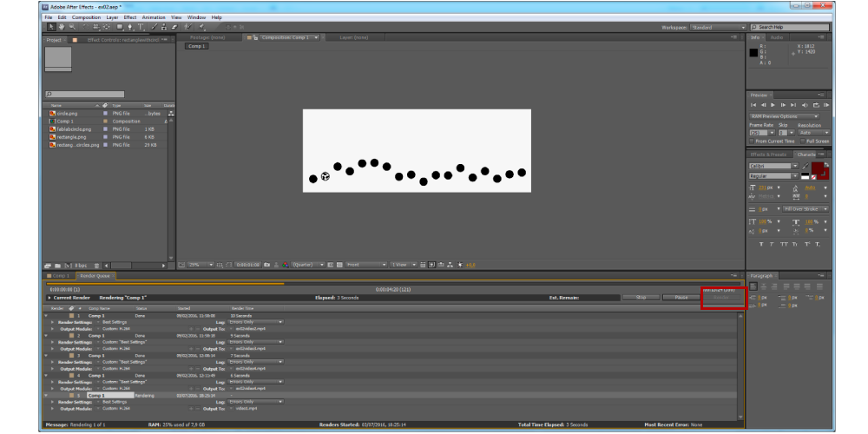The height and width of the screenshot is (434, 868).
Task: Select the Hand tool
Action: pos(62,27)
